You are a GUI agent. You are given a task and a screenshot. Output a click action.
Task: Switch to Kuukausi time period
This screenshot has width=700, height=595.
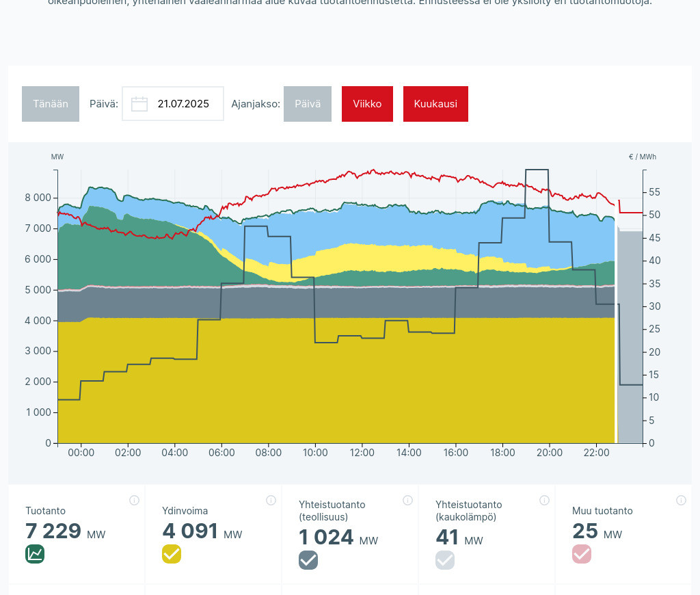(435, 104)
